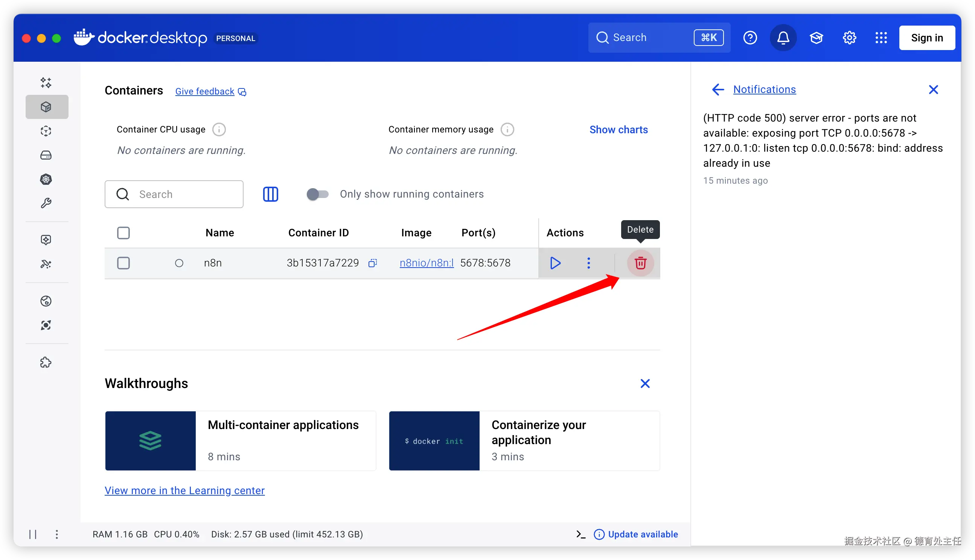Image resolution: width=975 pixels, height=560 pixels.
Task: Start the n8n container with play button
Action: tap(555, 263)
